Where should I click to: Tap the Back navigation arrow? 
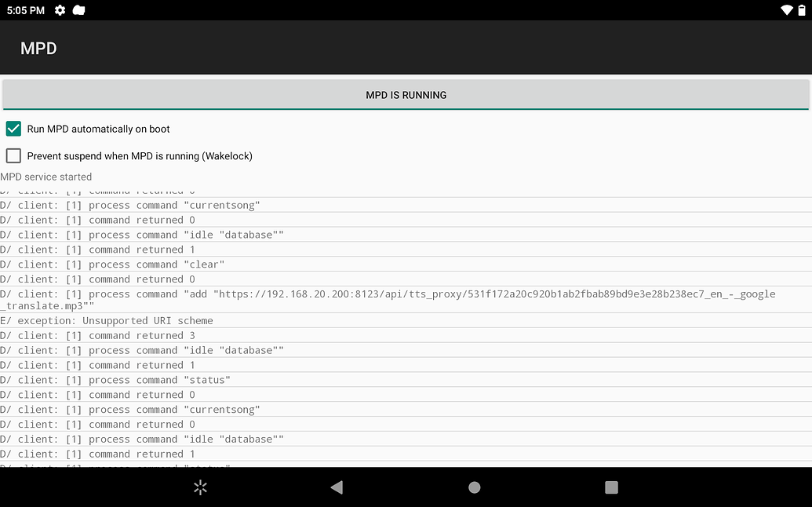click(337, 487)
